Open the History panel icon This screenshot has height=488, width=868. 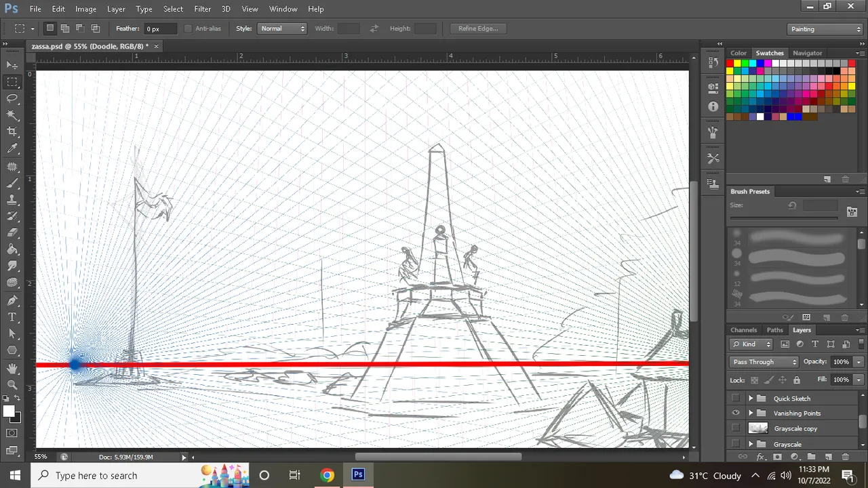click(713, 62)
